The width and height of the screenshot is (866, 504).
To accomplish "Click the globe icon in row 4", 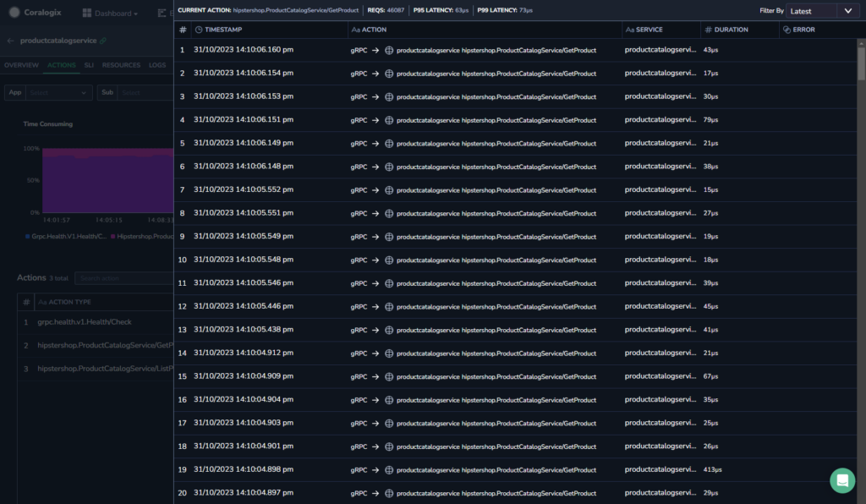I will [389, 120].
